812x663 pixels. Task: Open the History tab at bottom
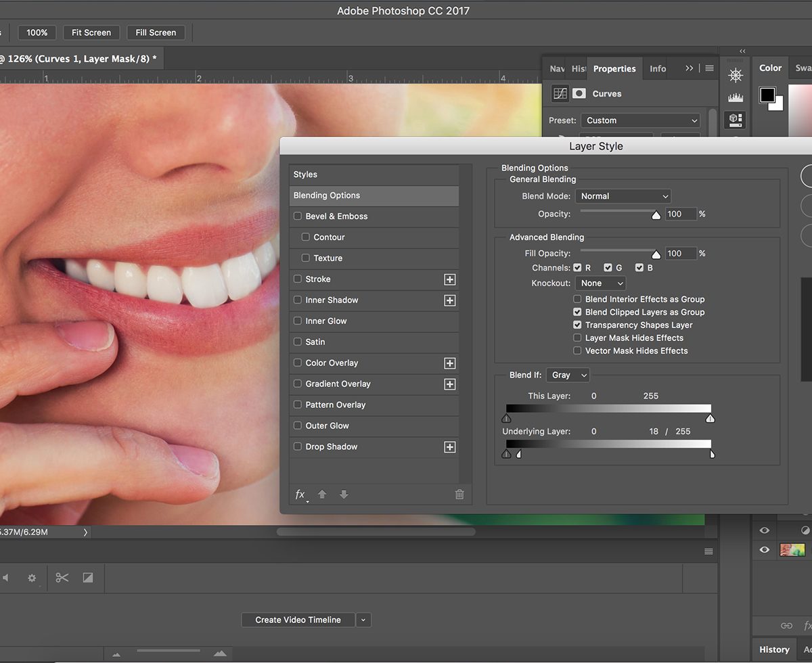coord(774,649)
